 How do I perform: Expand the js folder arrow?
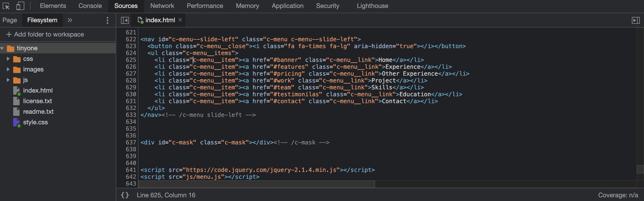pyautogui.click(x=8, y=80)
